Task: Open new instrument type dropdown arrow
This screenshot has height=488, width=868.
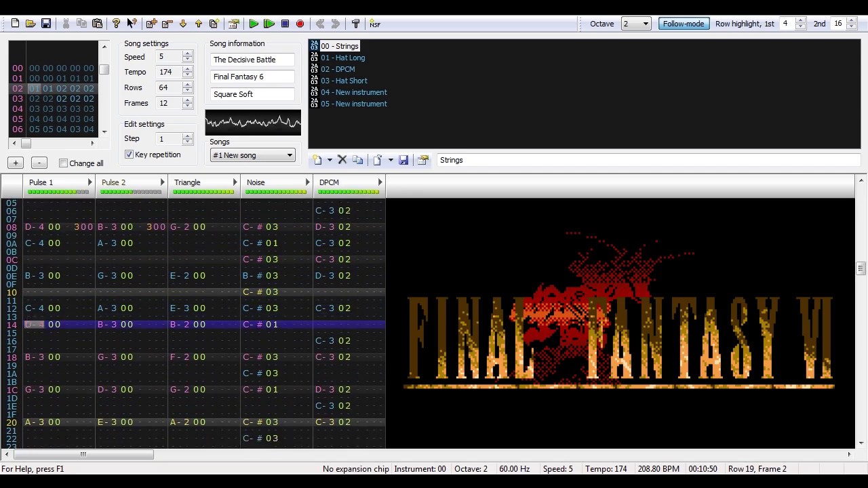Action: point(330,160)
